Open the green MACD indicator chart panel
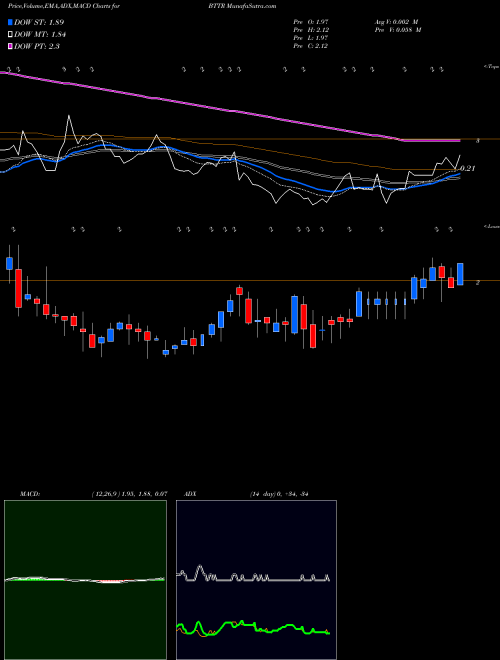This screenshot has height=660, width=500. pos(85,580)
